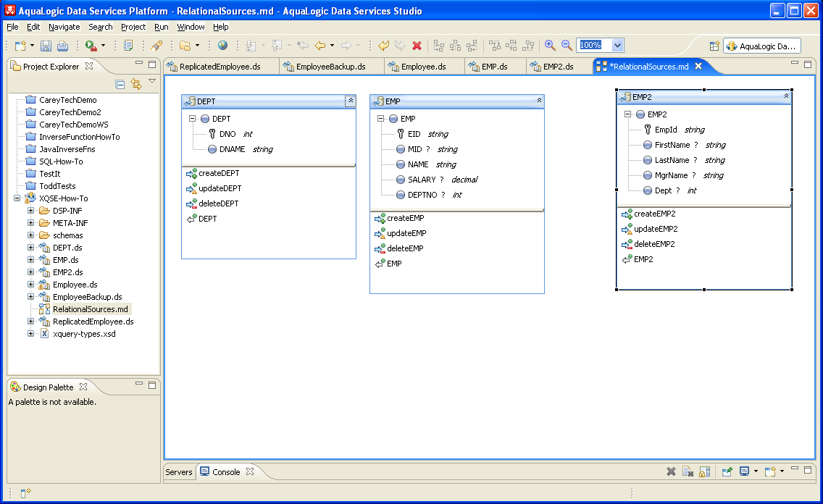Switch to the EMP.ds editor tab
The width and height of the screenshot is (823, 504).
pos(494,67)
